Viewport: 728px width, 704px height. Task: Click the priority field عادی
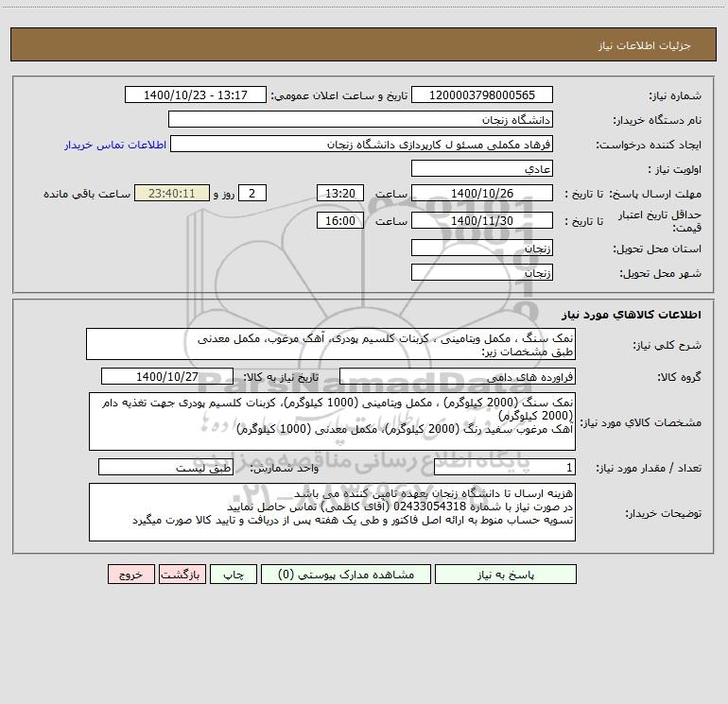[x=482, y=168]
